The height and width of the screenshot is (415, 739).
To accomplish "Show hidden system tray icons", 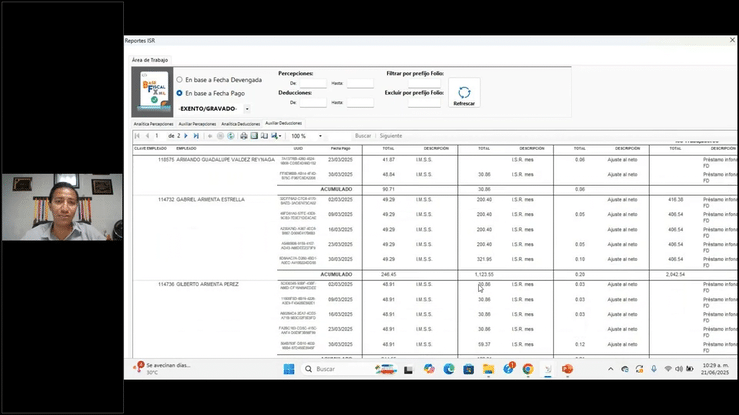I will pyautogui.click(x=611, y=369).
